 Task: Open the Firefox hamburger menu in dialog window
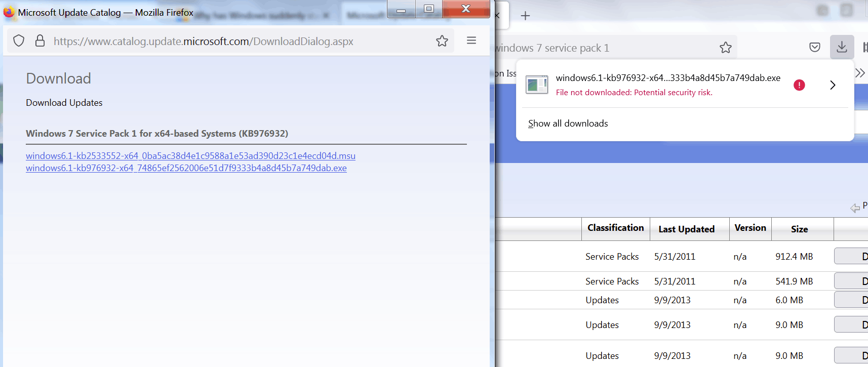pos(471,40)
